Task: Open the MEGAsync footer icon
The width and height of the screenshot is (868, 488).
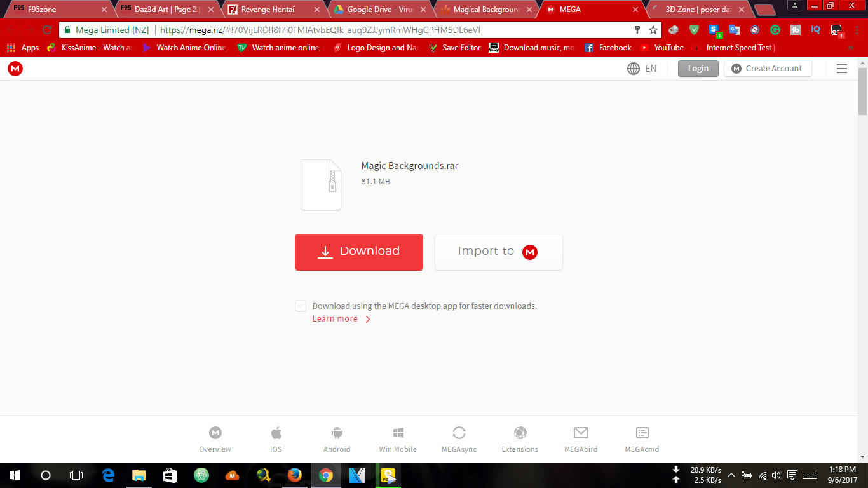Action: [459, 433]
